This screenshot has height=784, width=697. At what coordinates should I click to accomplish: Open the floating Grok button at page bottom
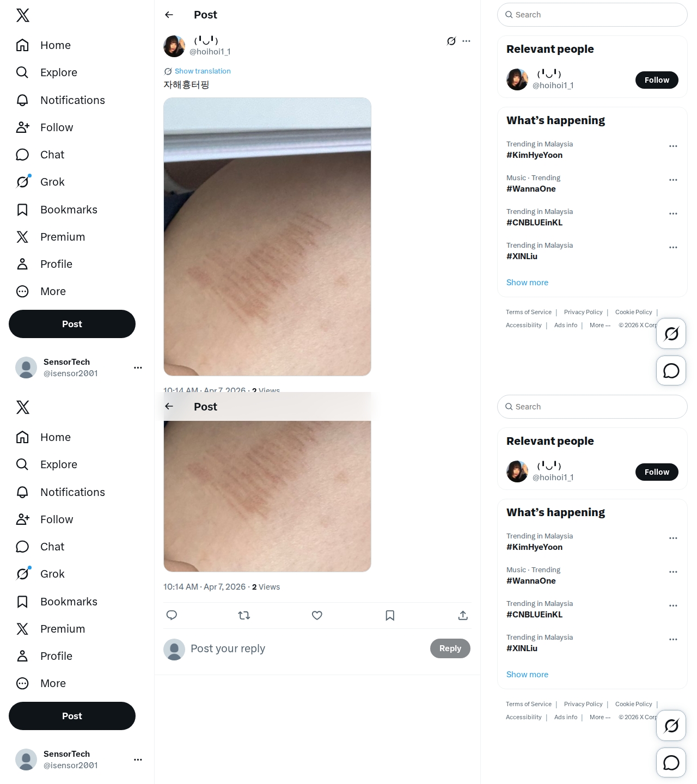(671, 725)
